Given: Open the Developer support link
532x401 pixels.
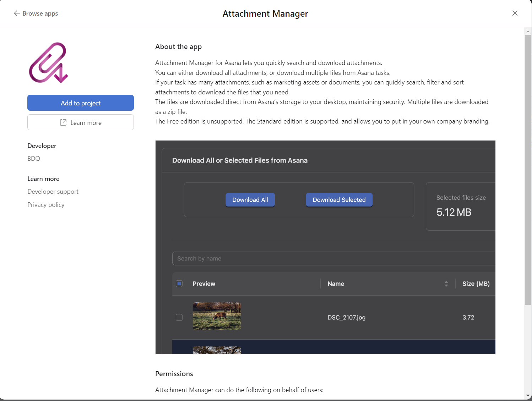Looking at the screenshot, I should (x=53, y=192).
